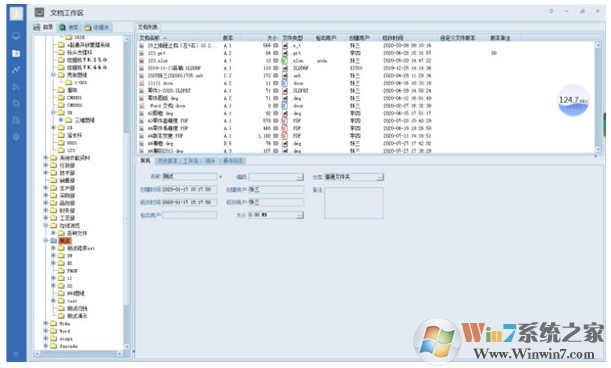
Task: Click the 文档工作区 header icon
Action: [x=39, y=12]
